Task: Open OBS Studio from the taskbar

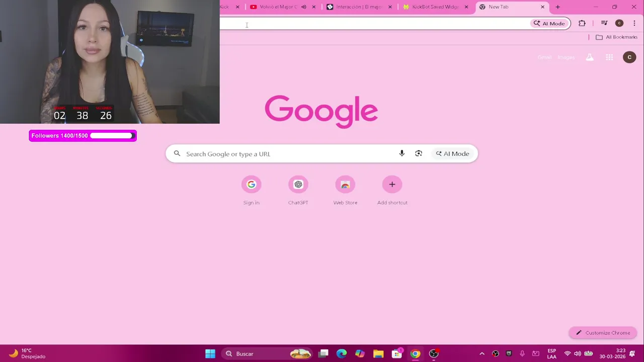Action: (x=434, y=354)
